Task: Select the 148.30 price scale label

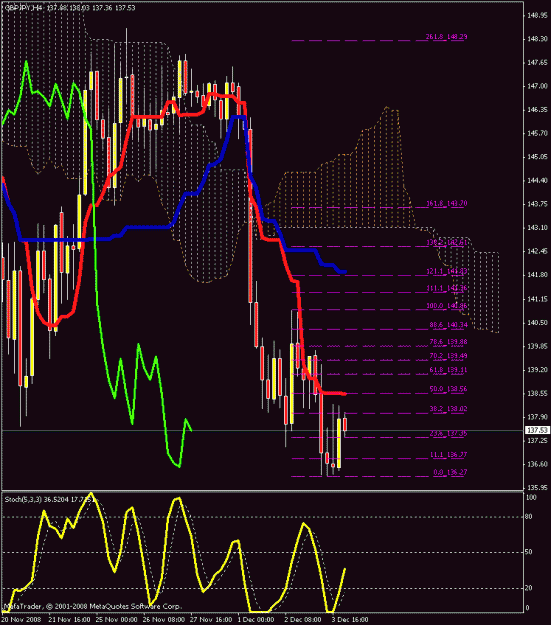Action: pos(537,39)
